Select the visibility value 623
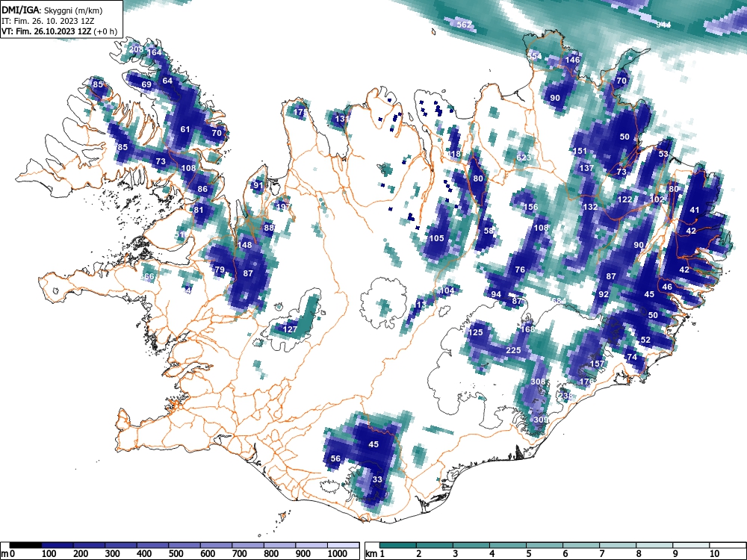This screenshot has height=560, width=747. (523, 158)
